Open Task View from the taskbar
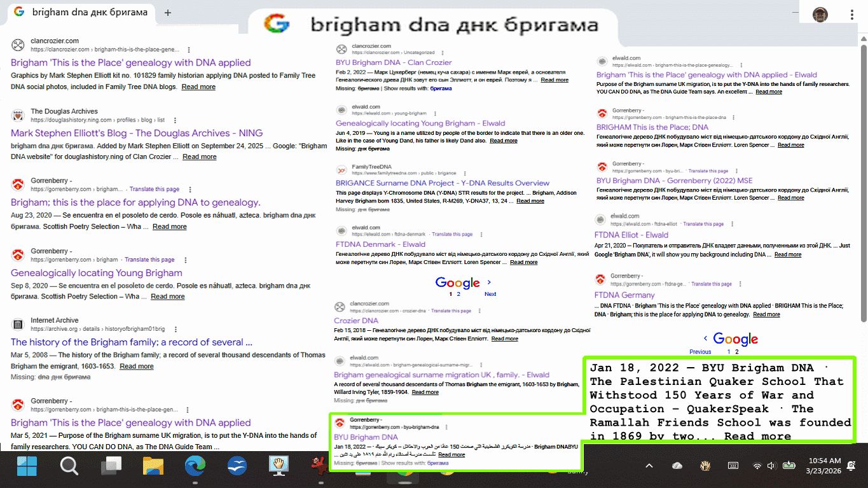 pyautogui.click(x=111, y=467)
